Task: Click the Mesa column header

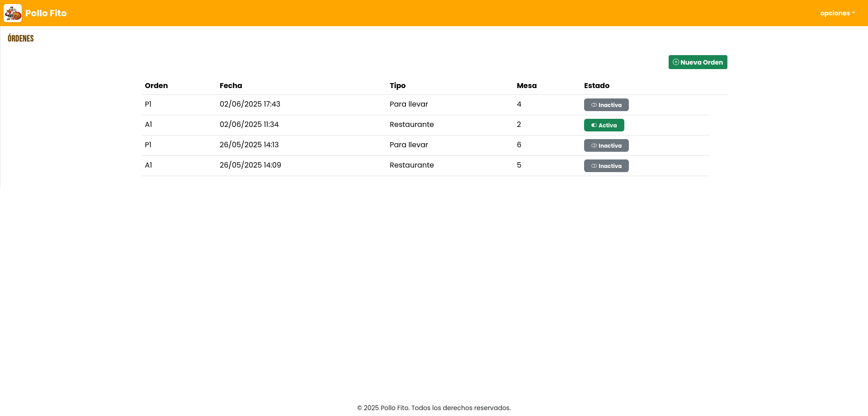Action: (526, 86)
